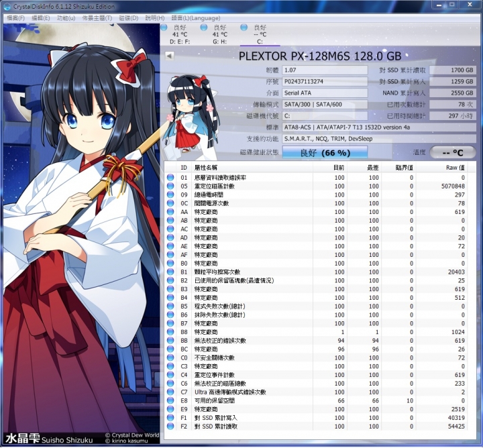Click the status icon for attribute C4
The image size is (483, 448).
[x=170, y=375]
